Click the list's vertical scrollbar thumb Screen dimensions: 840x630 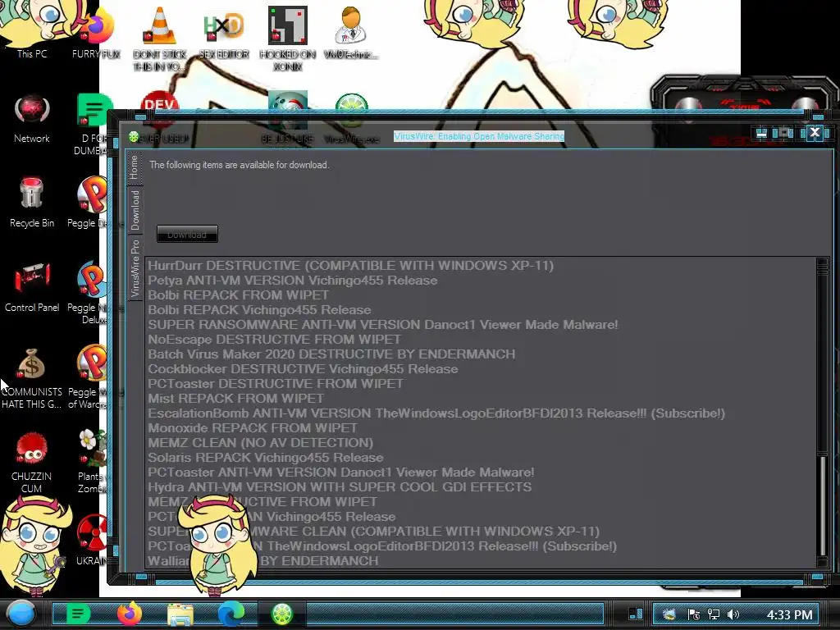pos(823,505)
